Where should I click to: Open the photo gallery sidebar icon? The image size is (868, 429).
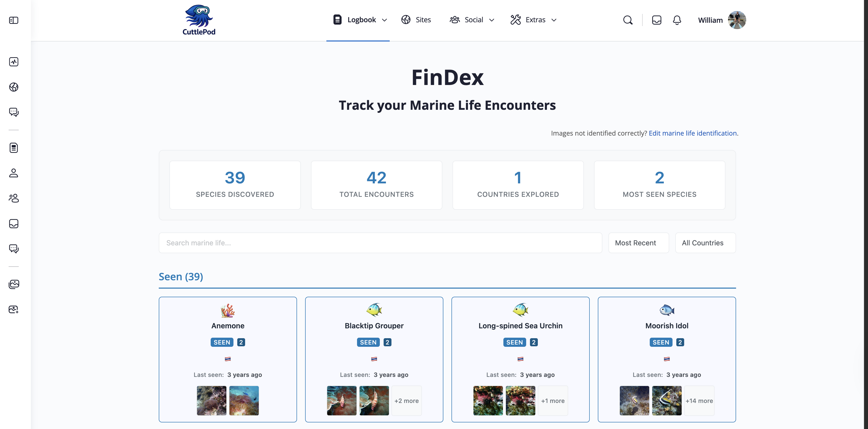tap(13, 284)
